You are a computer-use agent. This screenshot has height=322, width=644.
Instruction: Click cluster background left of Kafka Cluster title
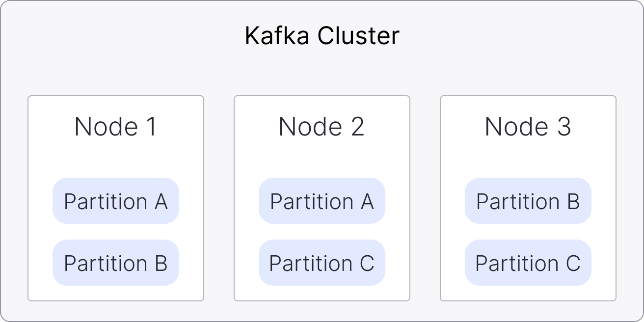point(123,36)
